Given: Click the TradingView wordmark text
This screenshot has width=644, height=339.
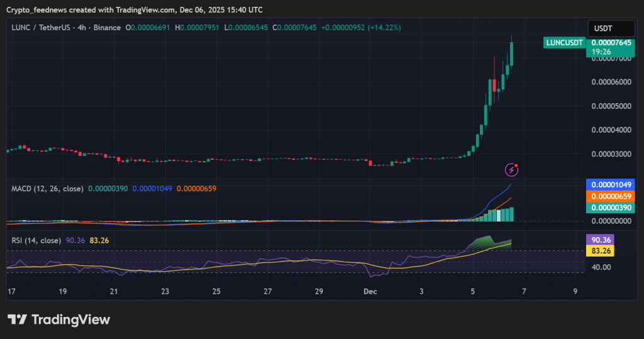Looking at the screenshot, I should pyautogui.click(x=70, y=320).
